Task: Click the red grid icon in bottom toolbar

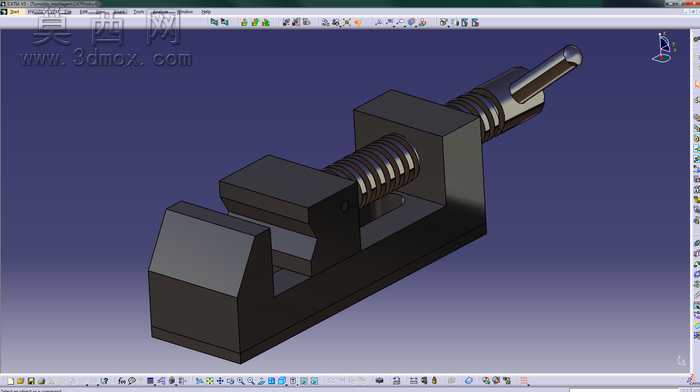Action: 524,381
